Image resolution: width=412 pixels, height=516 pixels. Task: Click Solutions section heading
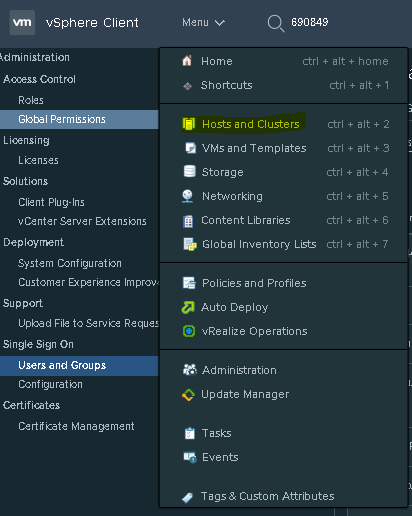[25, 181]
